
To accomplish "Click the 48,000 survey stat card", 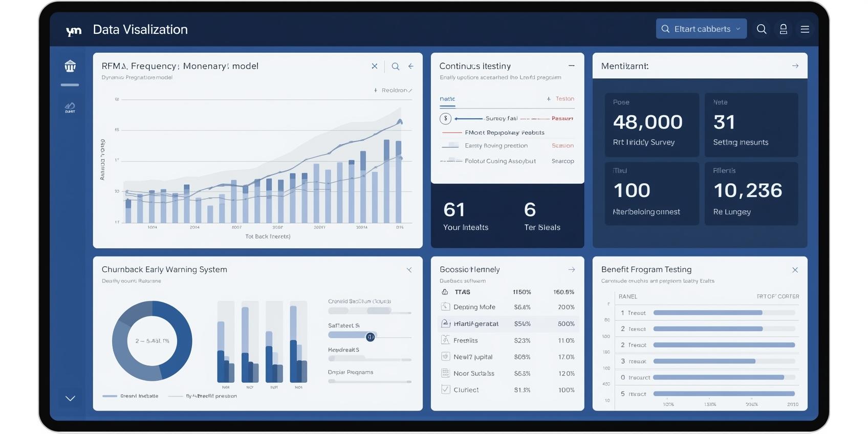I will [x=651, y=124].
